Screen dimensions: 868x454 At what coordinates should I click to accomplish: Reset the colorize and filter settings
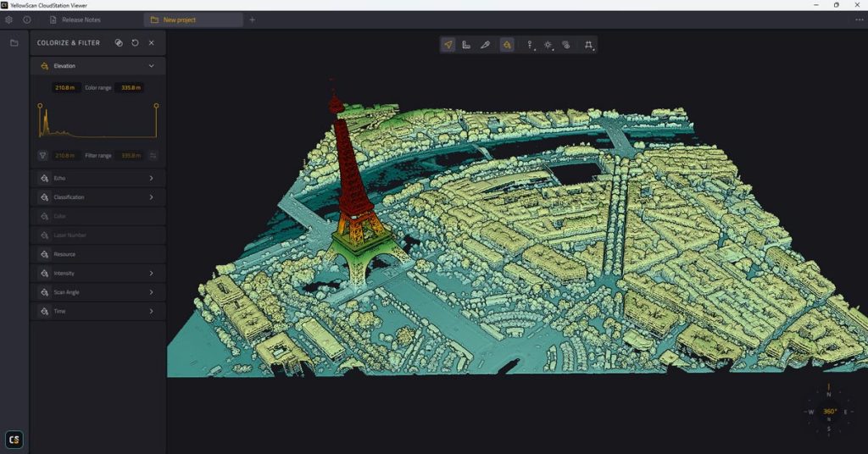pyautogui.click(x=135, y=42)
